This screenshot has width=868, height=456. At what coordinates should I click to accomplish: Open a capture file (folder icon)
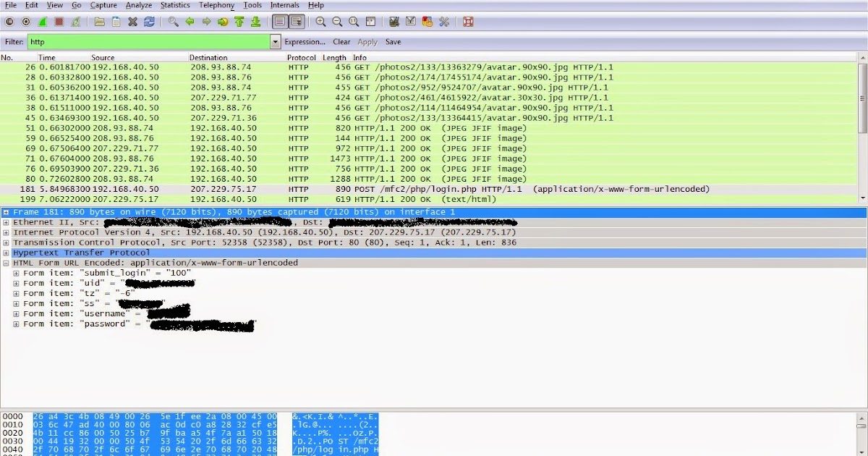coord(99,22)
